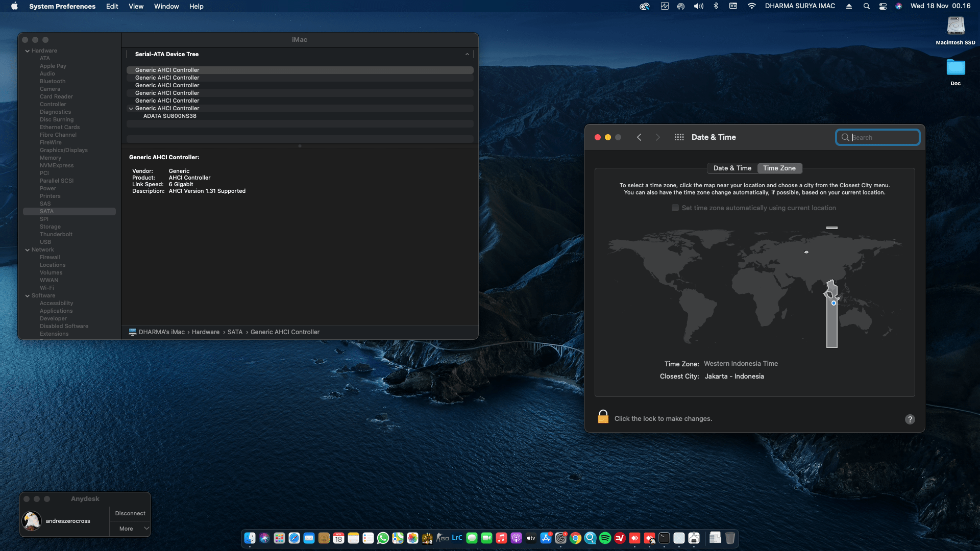Click the Disconnect button in Anydesk
This screenshot has height=551, width=980.
[x=130, y=513]
